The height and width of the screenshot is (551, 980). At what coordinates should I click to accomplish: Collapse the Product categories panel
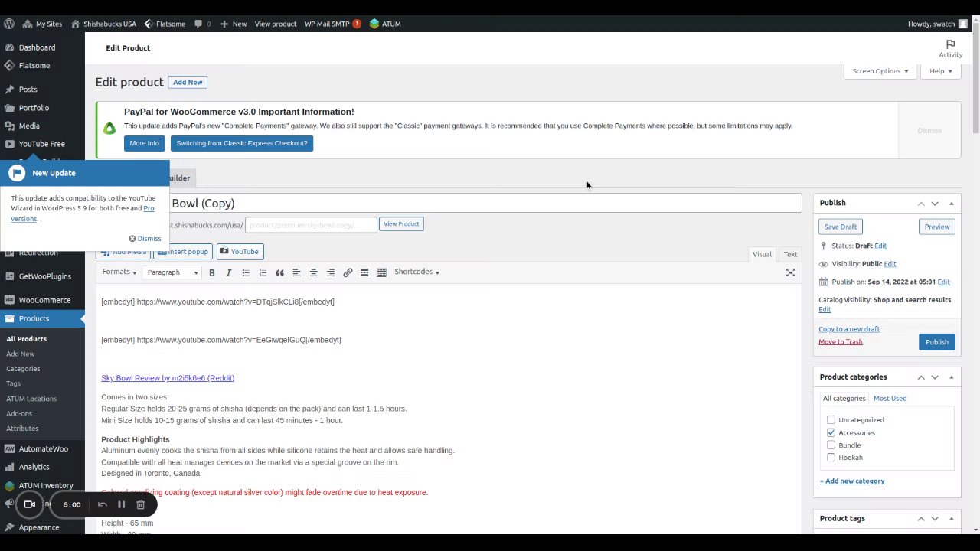coord(951,377)
